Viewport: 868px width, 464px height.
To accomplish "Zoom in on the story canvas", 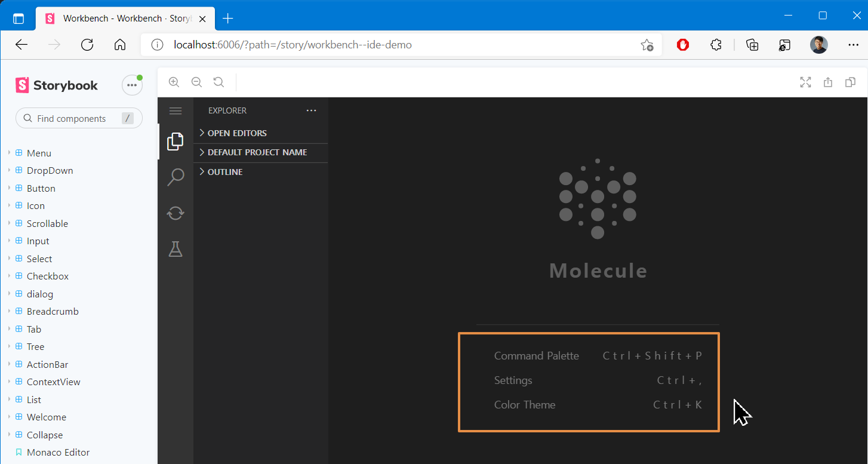I will click(174, 82).
